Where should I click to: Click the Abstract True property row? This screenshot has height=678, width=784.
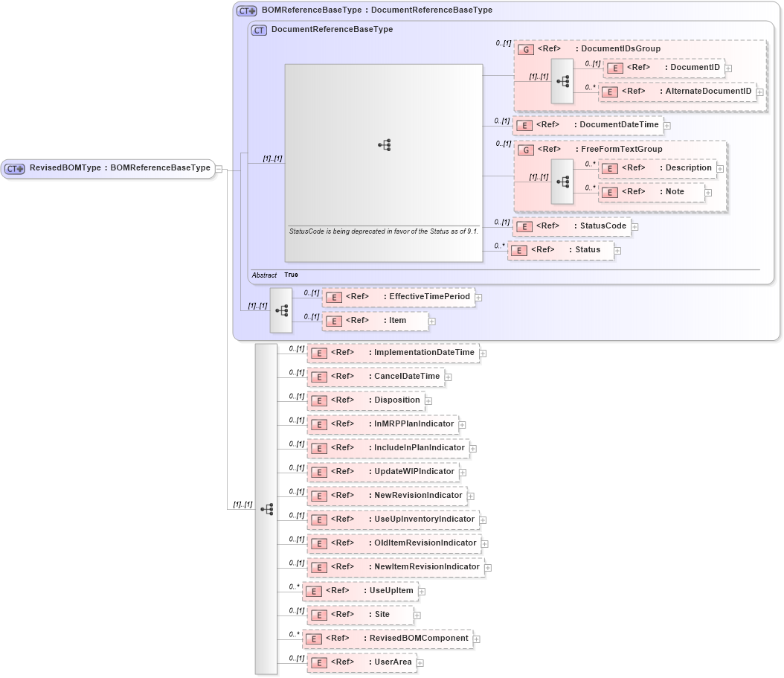[x=283, y=275]
